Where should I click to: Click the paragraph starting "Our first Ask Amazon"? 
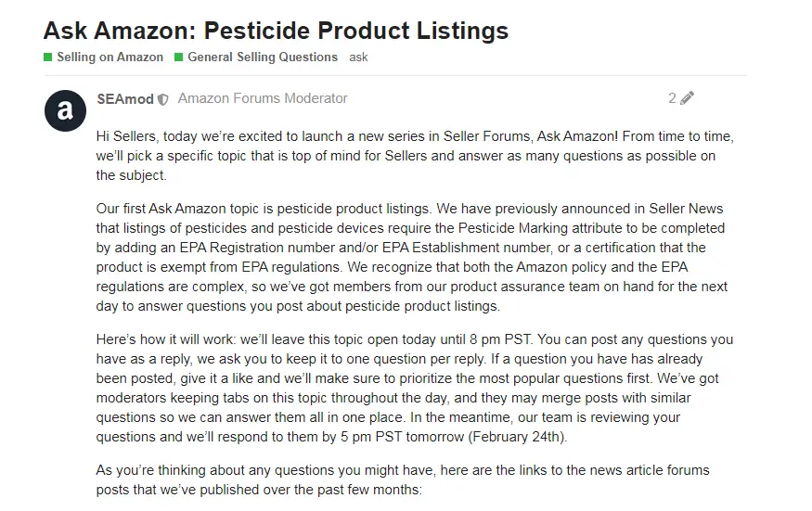[412, 257]
